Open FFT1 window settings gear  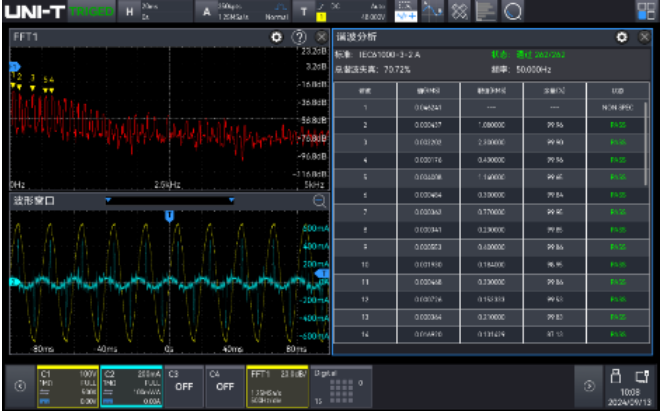coord(277,36)
